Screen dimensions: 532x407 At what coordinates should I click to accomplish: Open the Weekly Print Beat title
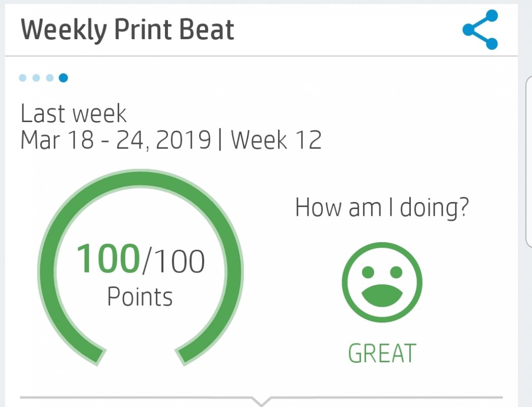pos(127,30)
